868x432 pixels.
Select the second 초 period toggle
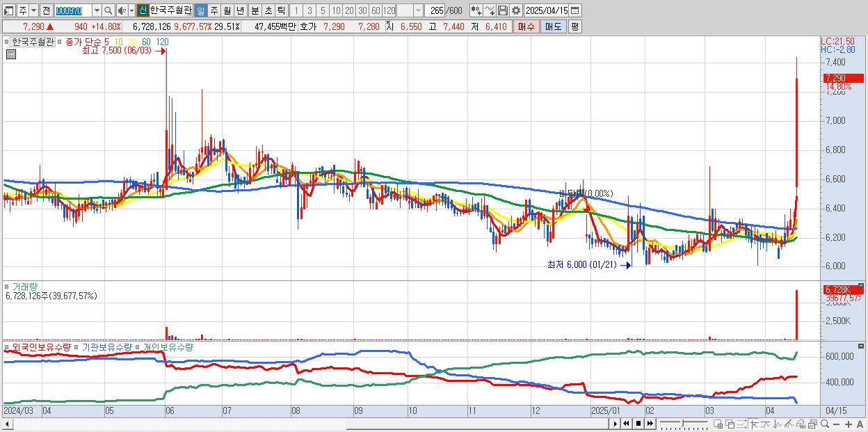pyautogui.click(x=268, y=10)
